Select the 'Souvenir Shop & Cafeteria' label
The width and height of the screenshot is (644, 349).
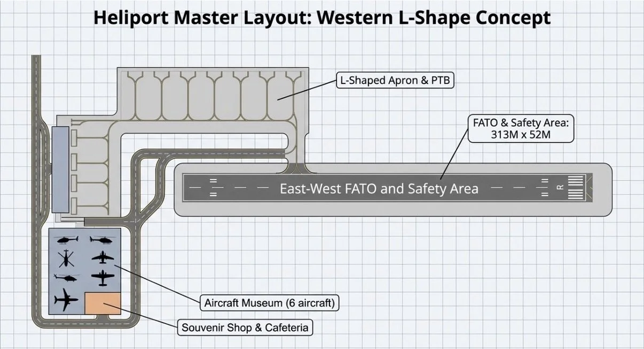[x=245, y=328]
